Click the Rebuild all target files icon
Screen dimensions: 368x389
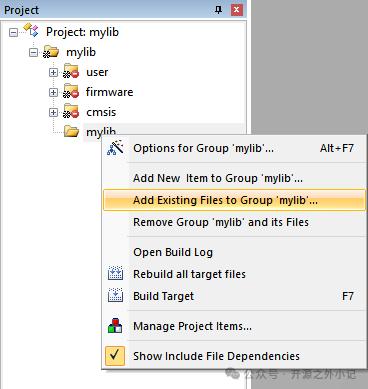(x=115, y=274)
